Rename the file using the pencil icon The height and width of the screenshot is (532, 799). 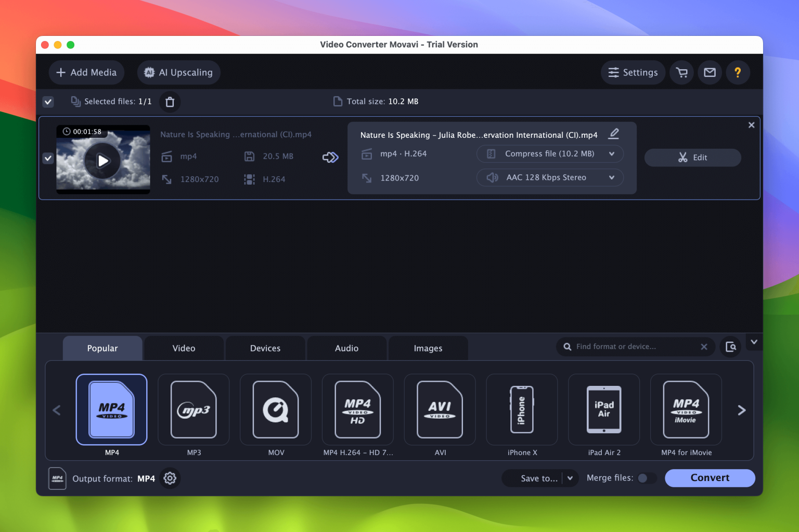tap(614, 134)
